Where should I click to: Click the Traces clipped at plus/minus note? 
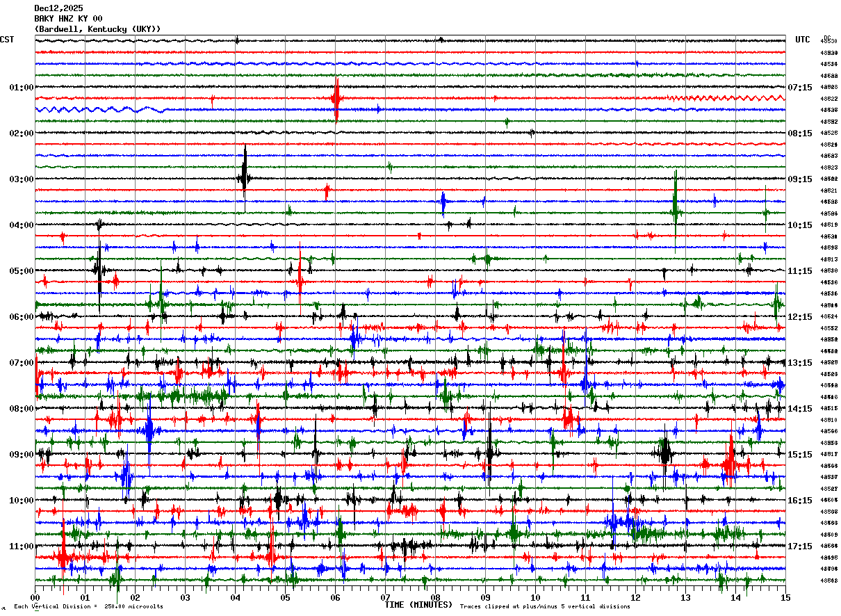[545, 607]
